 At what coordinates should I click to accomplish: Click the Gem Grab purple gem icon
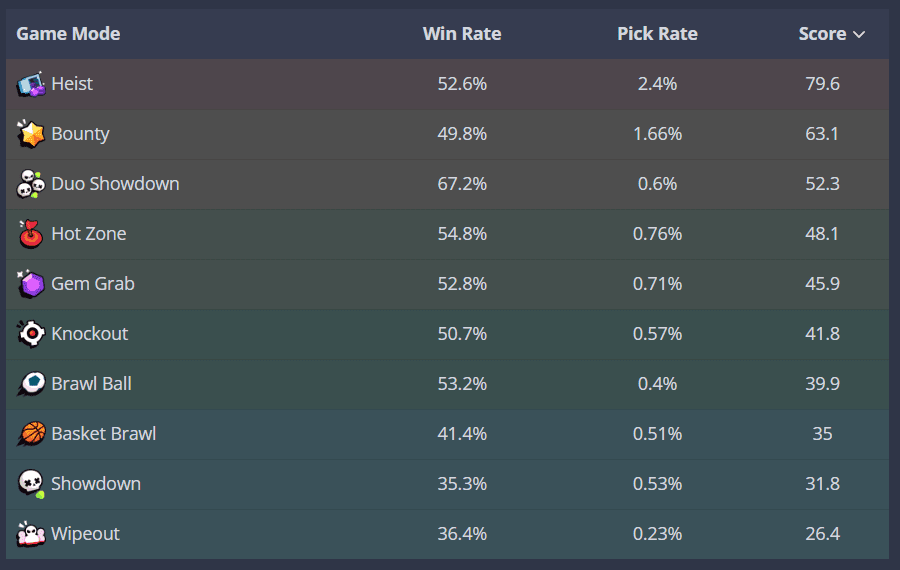coord(31,284)
